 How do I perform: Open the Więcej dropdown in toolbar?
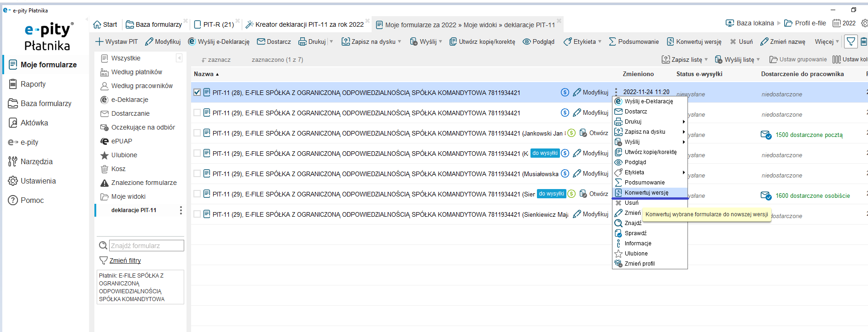click(x=827, y=41)
